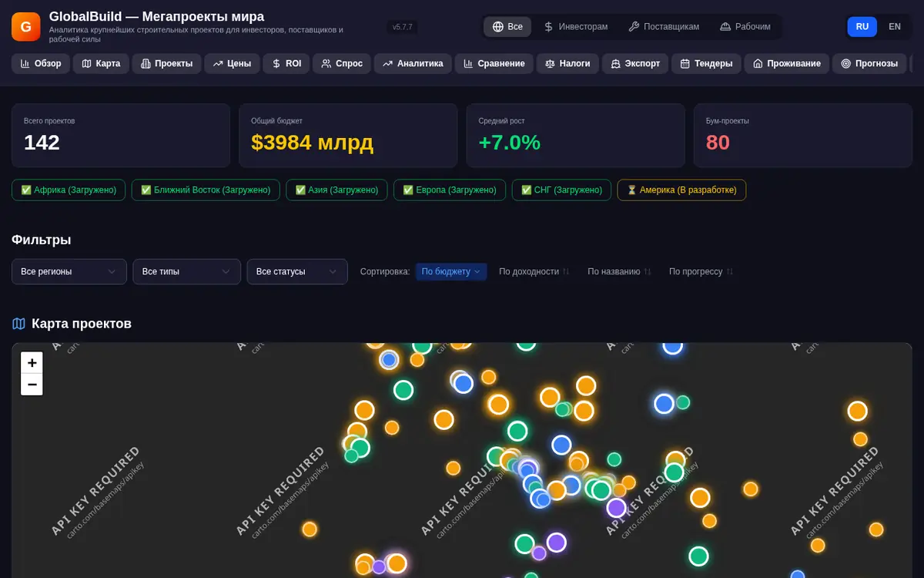This screenshot has height=578, width=924.
Task: Open the Прогнозы tab
Action: 869,63
